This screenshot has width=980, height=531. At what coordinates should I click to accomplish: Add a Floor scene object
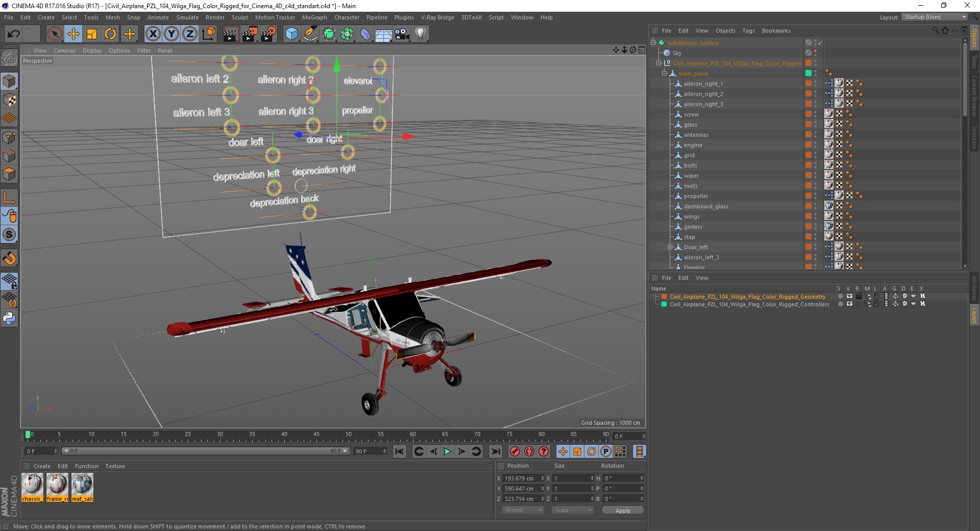[384, 34]
